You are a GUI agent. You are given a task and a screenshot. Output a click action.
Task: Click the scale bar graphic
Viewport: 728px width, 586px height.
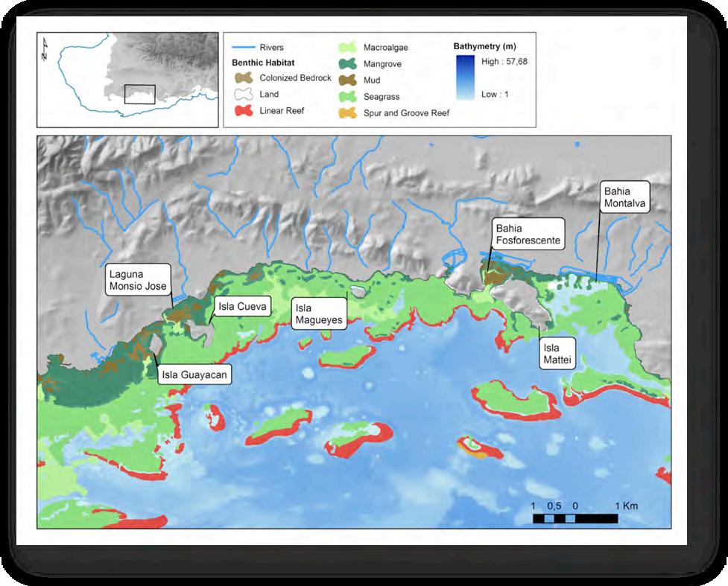click(x=575, y=518)
